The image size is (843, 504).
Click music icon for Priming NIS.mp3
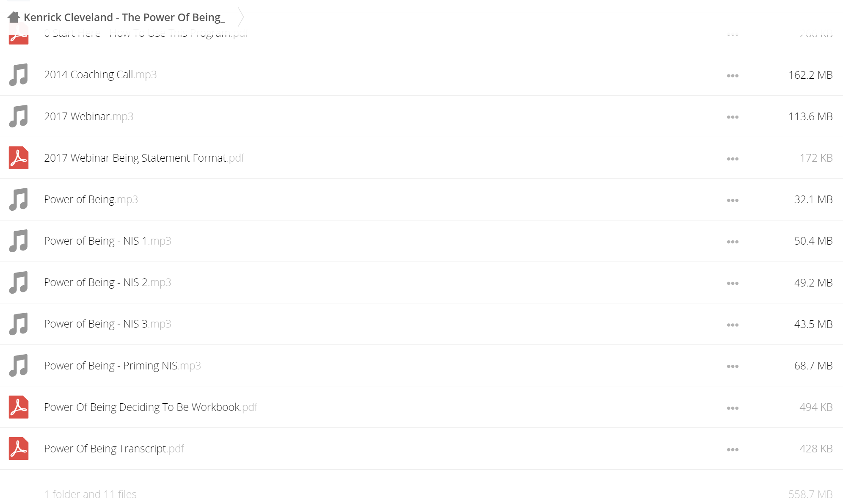coord(19,366)
